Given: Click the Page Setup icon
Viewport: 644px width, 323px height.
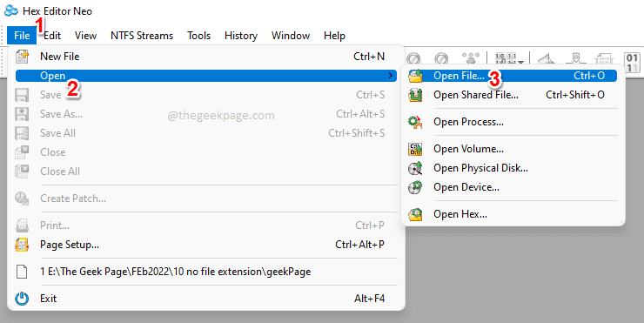Looking at the screenshot, I should pos(22,245).
